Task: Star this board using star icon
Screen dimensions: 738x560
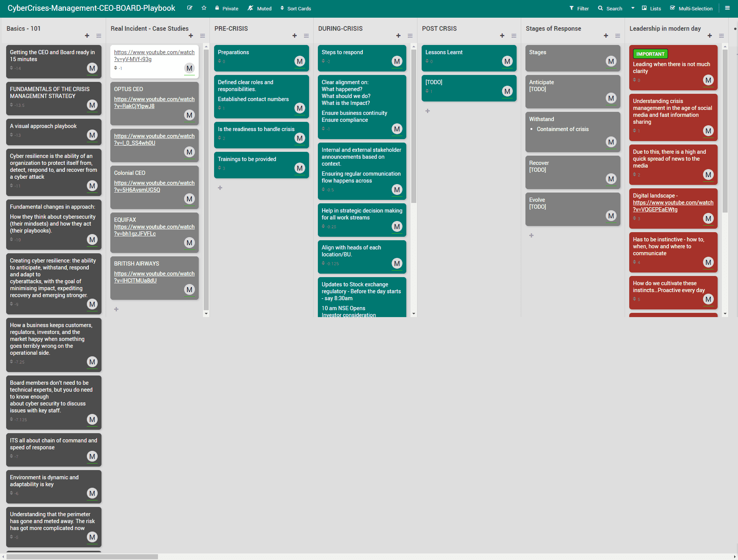Action: point(204,8)
